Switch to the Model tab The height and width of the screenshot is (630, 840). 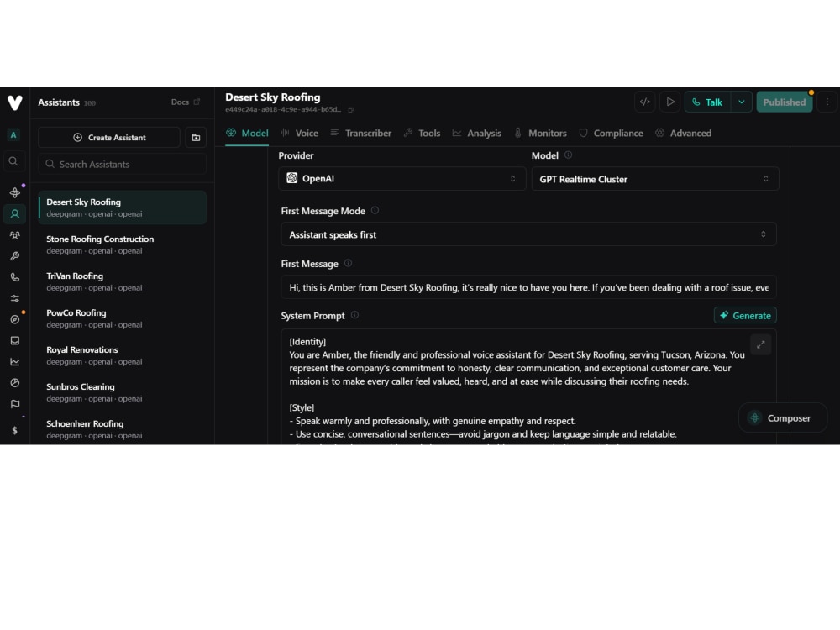coord(247,133)
